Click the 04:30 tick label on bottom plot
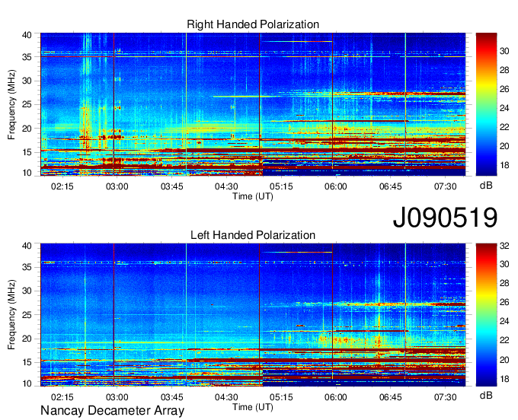518x420 pixels. [x=226, y=397]
